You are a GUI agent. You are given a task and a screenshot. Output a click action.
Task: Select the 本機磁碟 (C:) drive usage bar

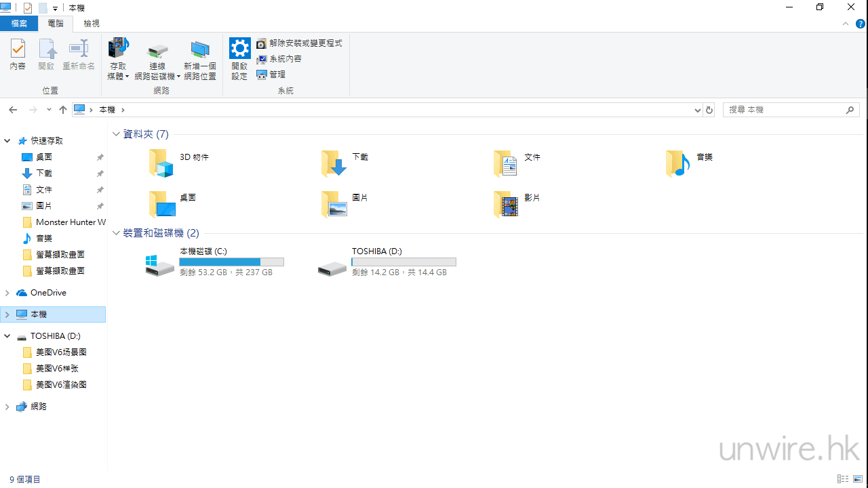[x=231, y=262]
